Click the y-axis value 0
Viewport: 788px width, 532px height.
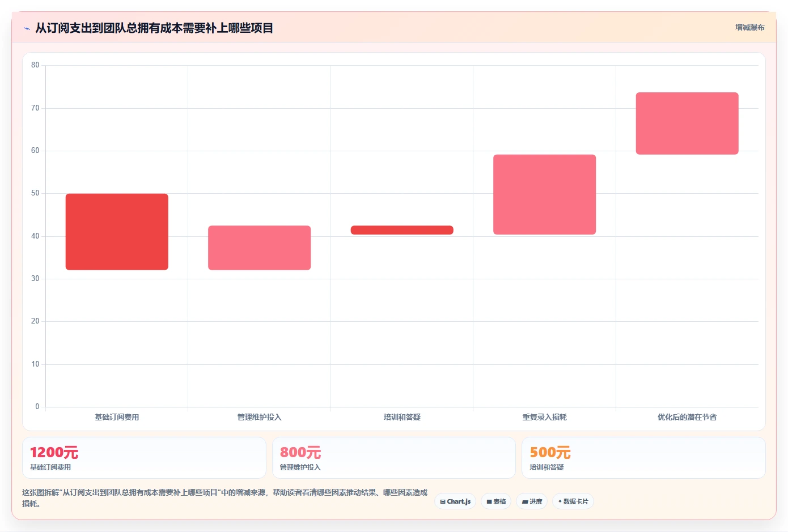pos(37,407)
